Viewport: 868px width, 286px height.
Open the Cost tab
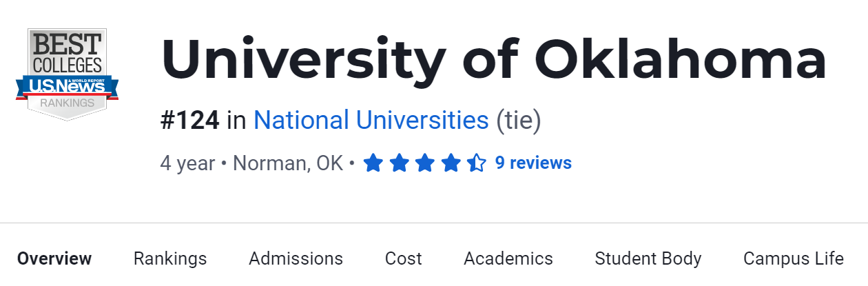pos(403,258)
